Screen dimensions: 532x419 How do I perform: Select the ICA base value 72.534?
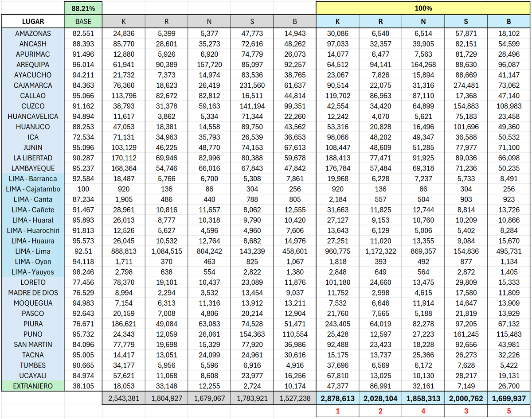pos(83,137)
